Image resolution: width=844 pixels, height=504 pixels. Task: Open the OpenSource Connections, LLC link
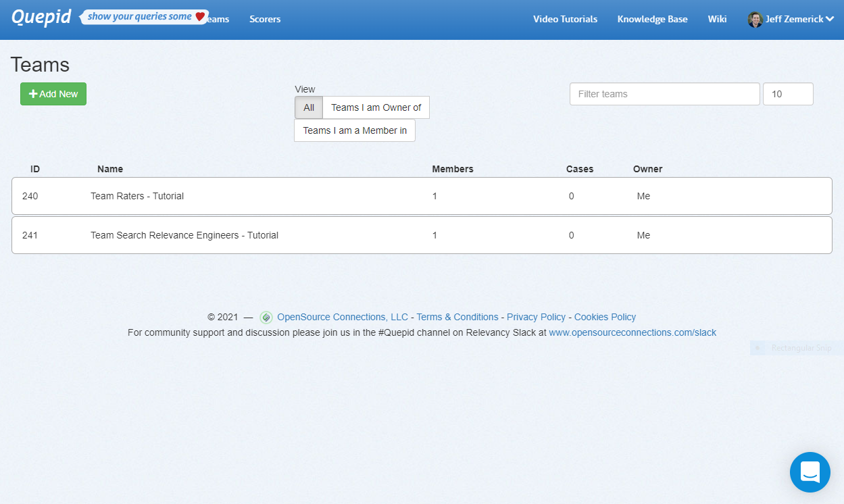[343, 317]
